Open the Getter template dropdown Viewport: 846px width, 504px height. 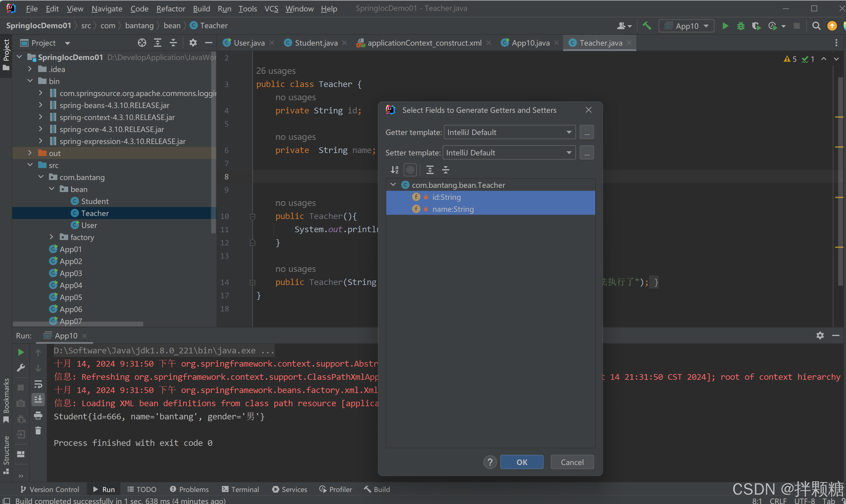510,132
